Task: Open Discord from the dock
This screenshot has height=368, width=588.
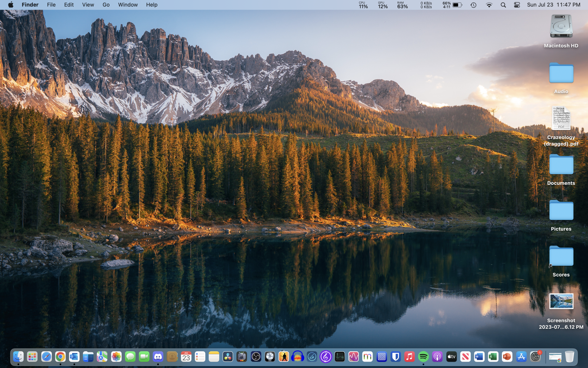Action: tap(158, 357)
